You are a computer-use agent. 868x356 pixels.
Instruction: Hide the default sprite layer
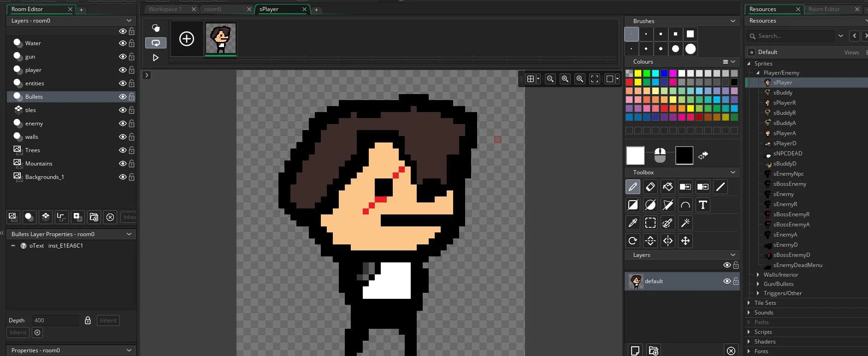727,281
